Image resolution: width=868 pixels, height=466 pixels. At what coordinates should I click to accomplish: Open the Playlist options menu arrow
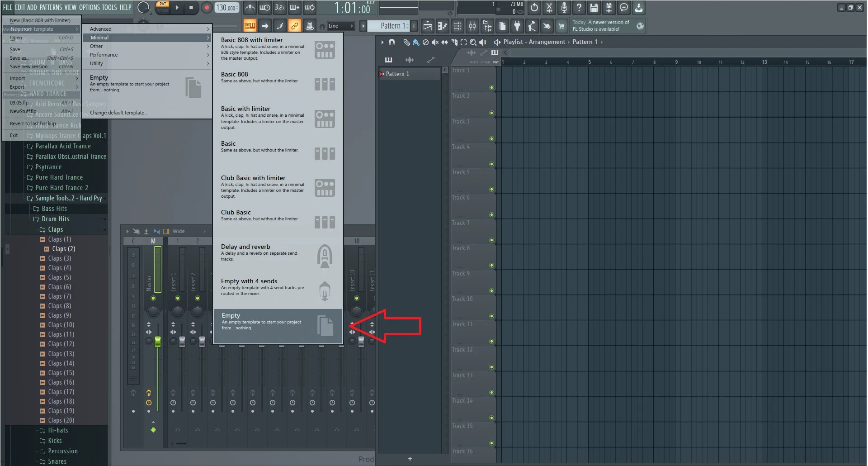pyautogui.click(x=382, y=42)
